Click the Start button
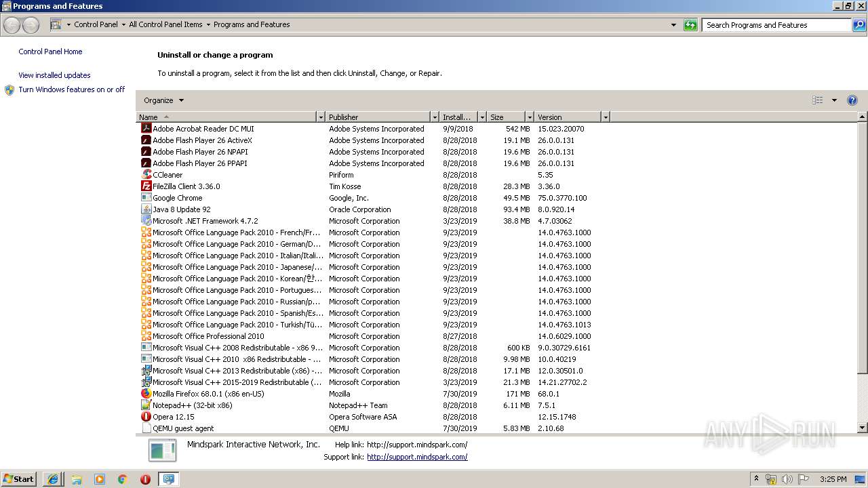The width and height of the screenshot is (868, 488). coord(18,479)
